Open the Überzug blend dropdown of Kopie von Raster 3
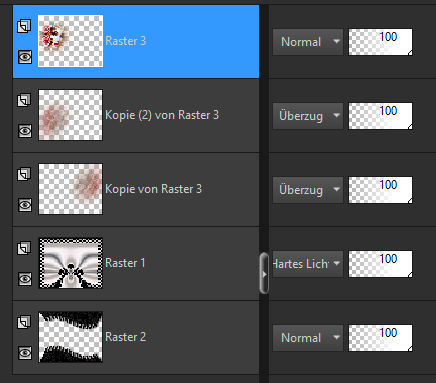436x383 pixels. pos(308,190)
